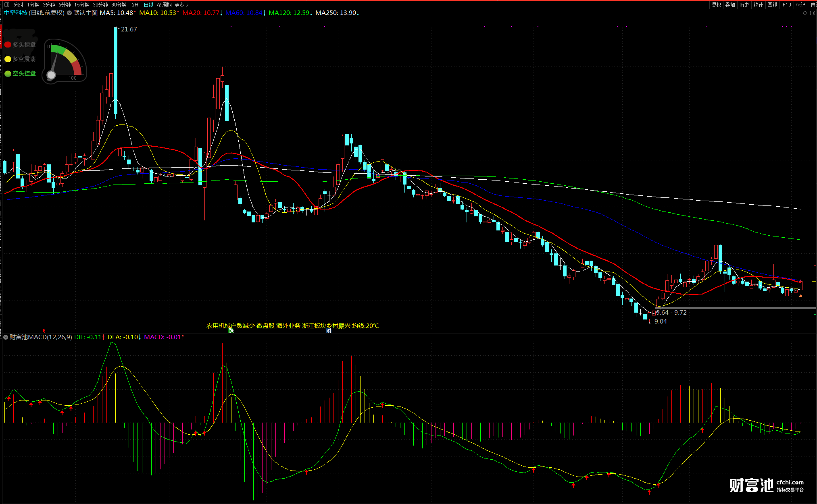Screen dimensions: 817x504
Task: Toggle left sidebar panel icon
Action: [x=6, y=5]
